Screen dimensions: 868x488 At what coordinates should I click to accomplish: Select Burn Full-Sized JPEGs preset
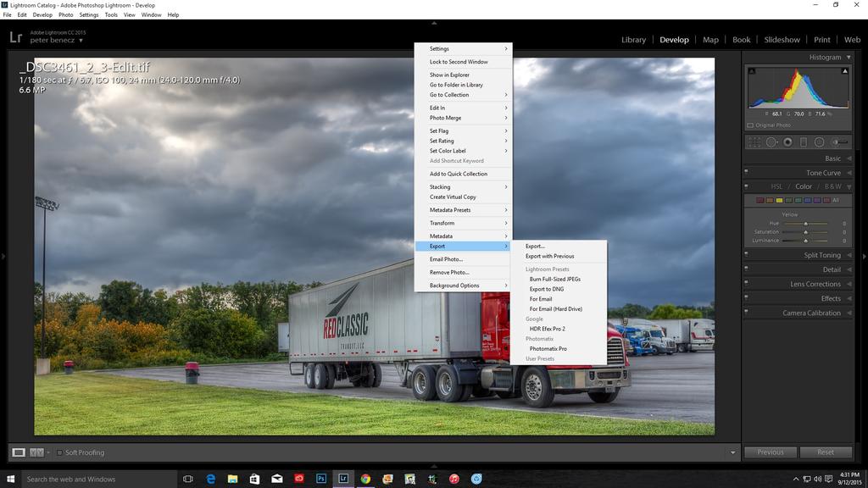pos(554,279)
